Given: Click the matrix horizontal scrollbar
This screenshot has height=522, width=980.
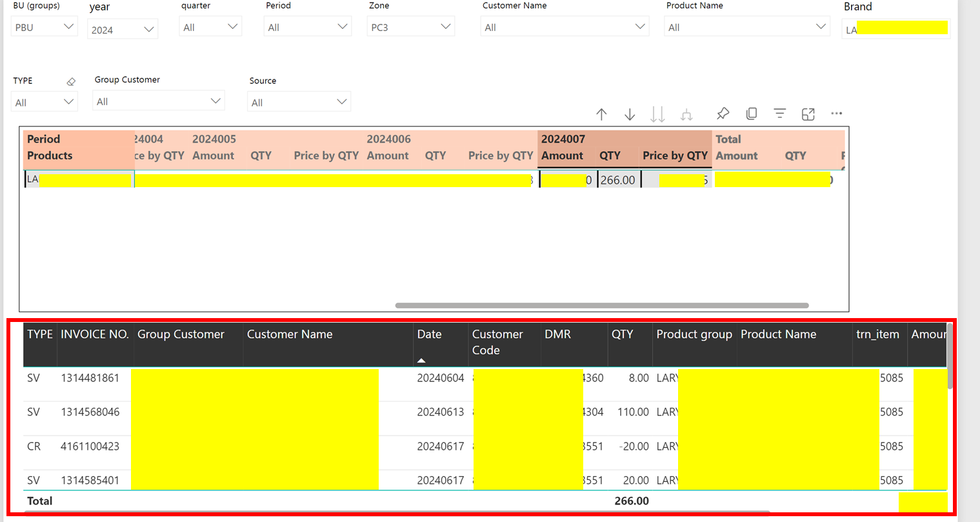Looking at the screenshot, I should tap(602, 305).
